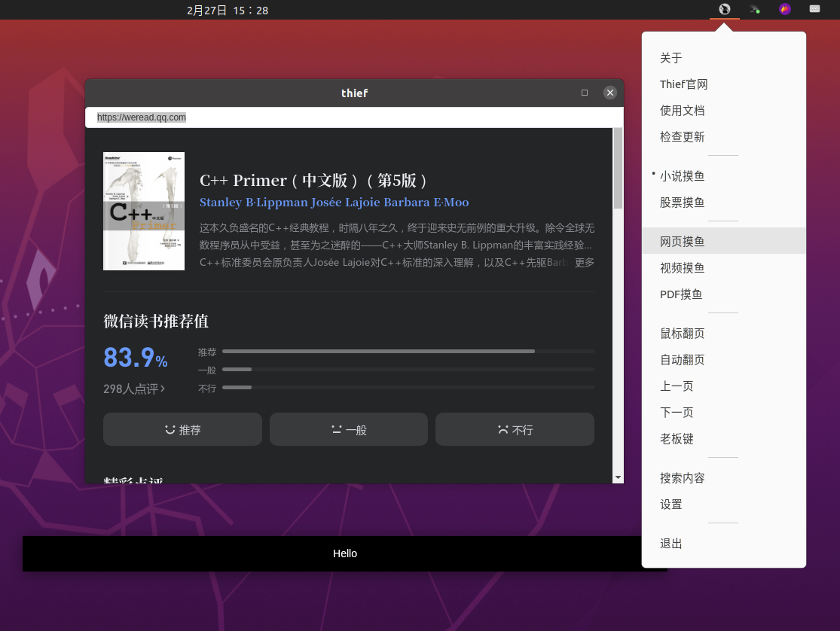Viewport: 840px width, 631px height.
Task: Toggle 自动翻页 in the menu
Action: 682,360
